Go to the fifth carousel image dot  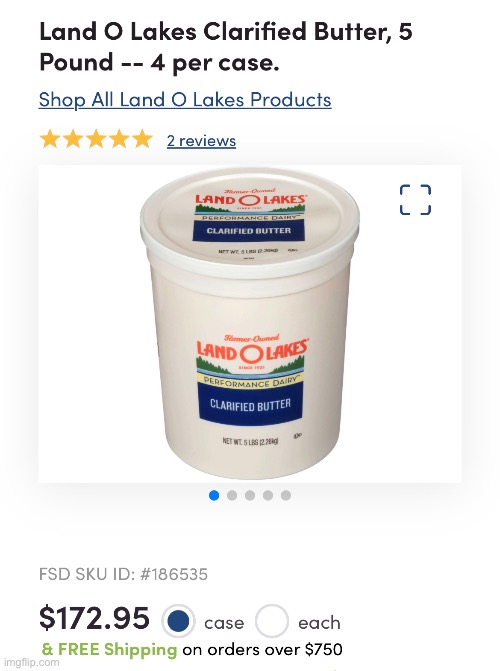[286, 496]
